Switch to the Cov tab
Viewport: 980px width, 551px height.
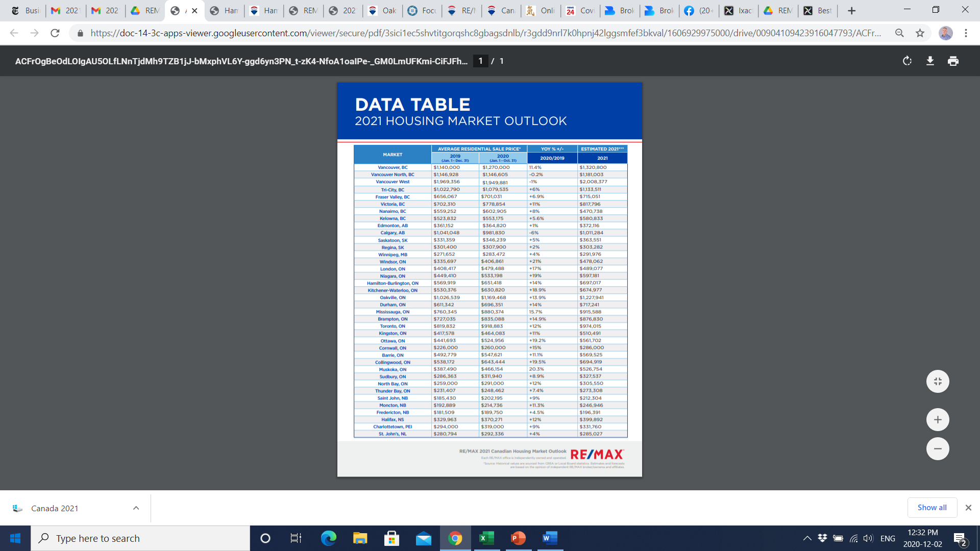click(581, 11)
